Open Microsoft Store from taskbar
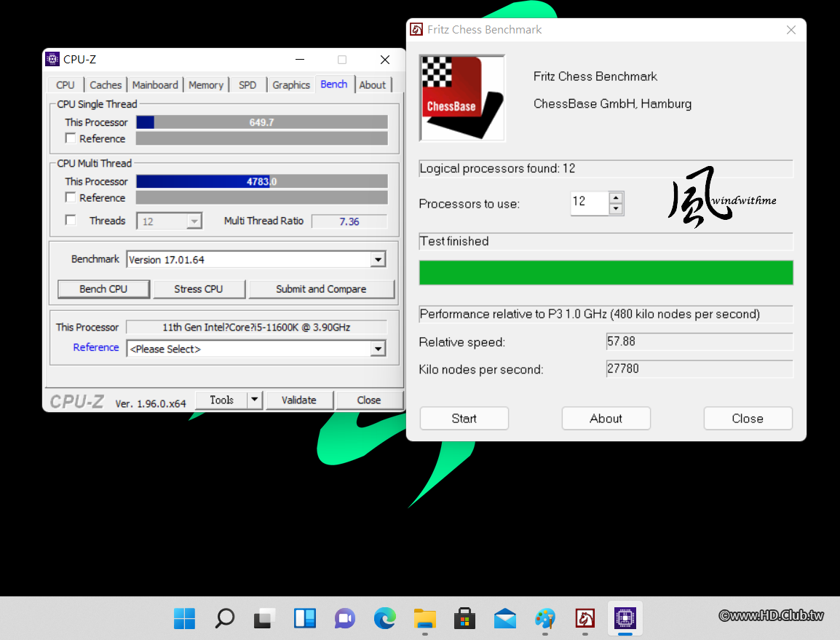 click(464, 618)
